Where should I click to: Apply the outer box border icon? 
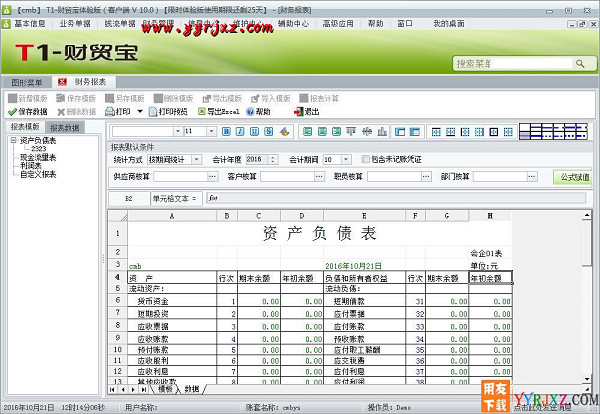[494, 132]
